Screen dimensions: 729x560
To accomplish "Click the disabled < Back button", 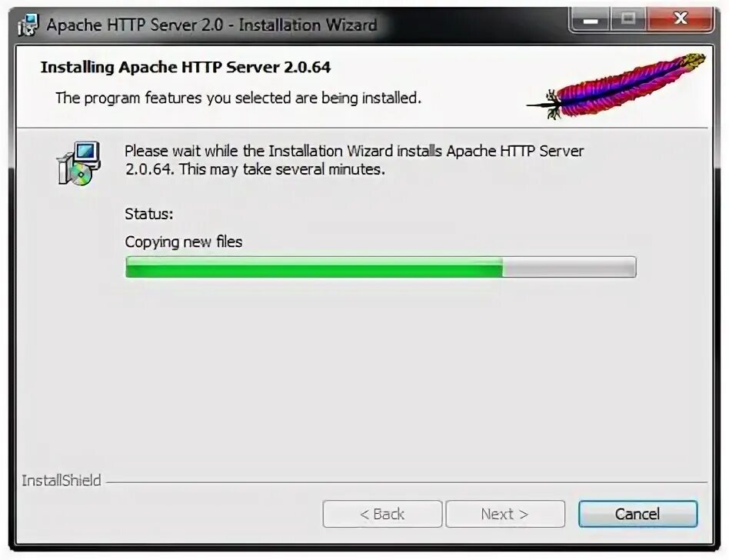I will [382, 514].
